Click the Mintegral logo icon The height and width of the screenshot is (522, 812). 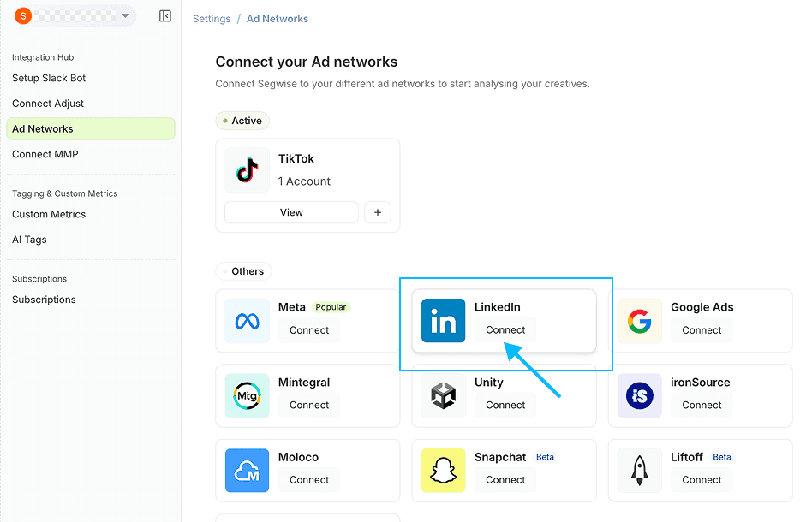point(247,395)
